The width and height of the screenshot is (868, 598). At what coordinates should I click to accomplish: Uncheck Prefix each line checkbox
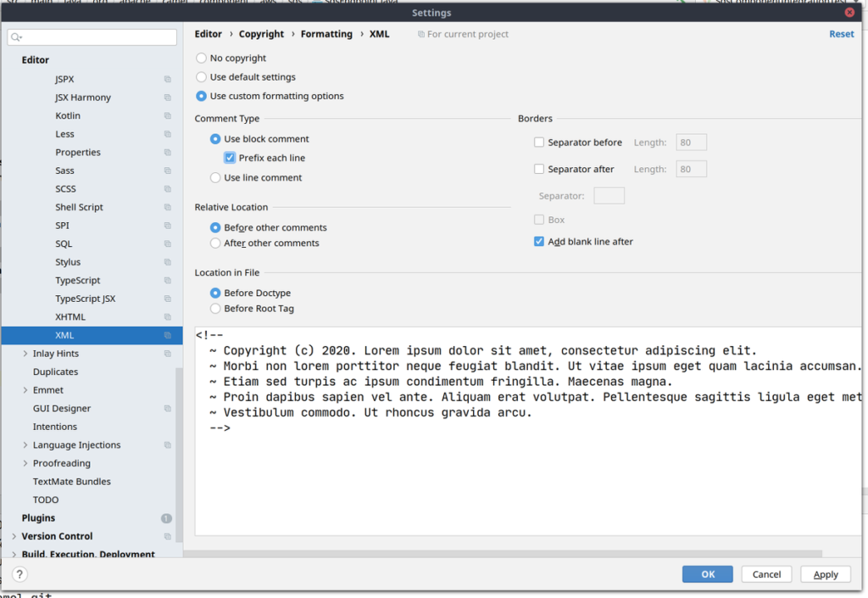[230, 158]
